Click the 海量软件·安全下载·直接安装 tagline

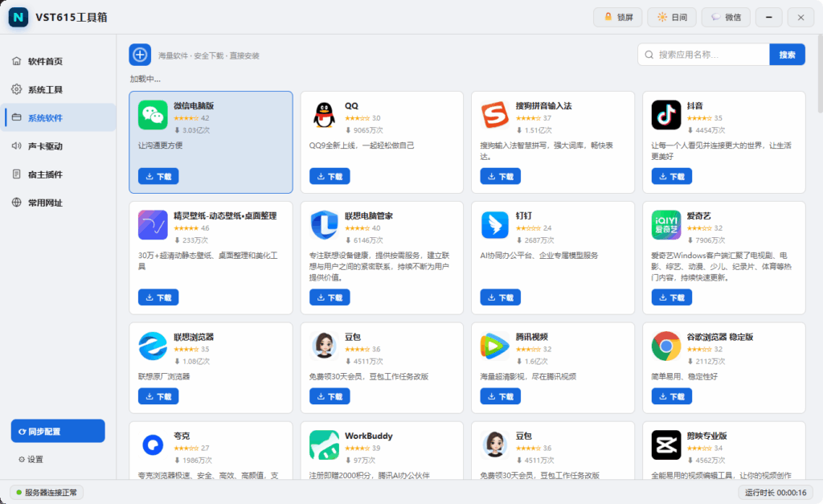point(209,55)
